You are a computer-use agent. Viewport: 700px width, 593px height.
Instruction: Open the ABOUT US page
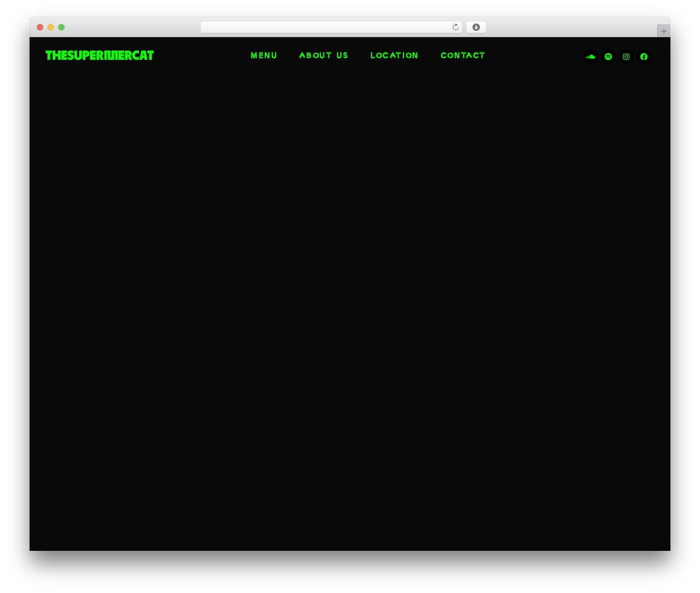[x=323, y=55]
